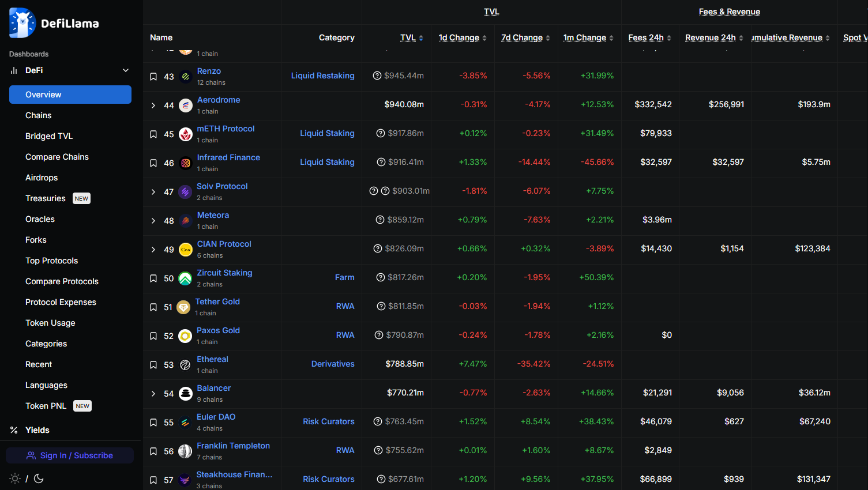Bookmark Franklin Templeton
The height and width of the screenshot is (490, 868).
click(x=153, y=451)
